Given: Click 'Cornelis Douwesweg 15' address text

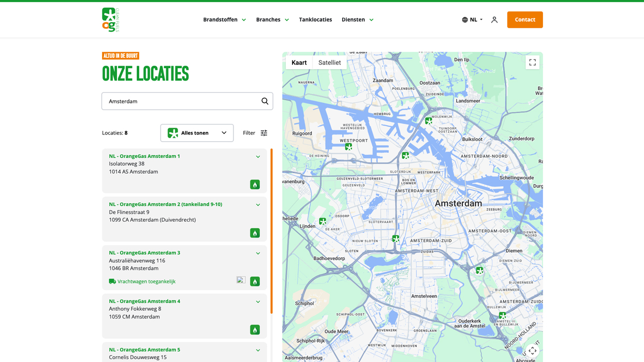Looking at the screenshot, I should [x=138, y=357].
